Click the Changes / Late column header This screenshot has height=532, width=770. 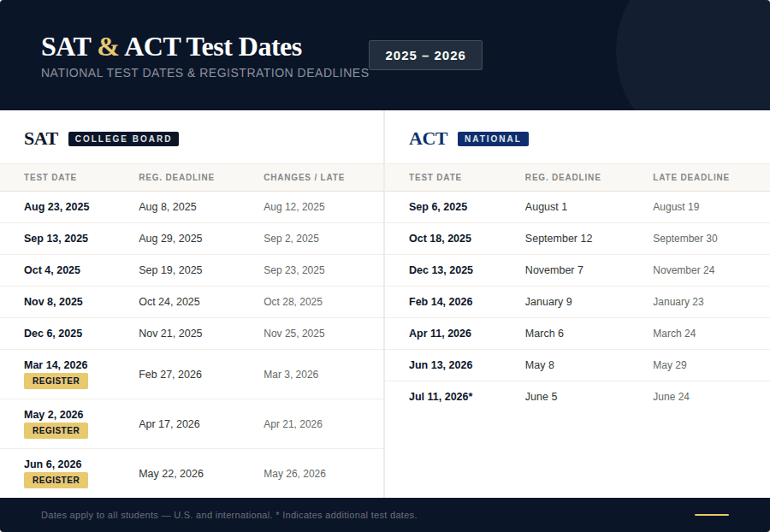[304, 178]
